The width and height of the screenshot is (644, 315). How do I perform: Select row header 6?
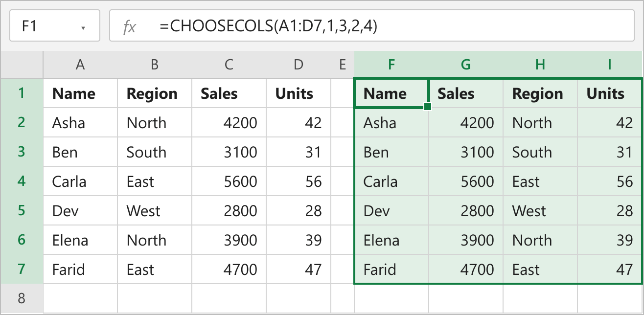click(x=22, y=240)
